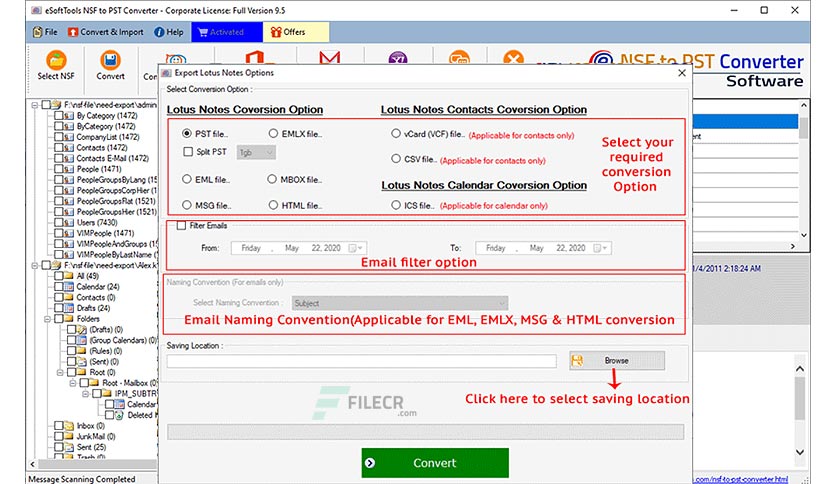Viewport: 836px width, 484px height.
Task: Open the nsf-to-pst-converter.html link
Action: click(742, 479)
